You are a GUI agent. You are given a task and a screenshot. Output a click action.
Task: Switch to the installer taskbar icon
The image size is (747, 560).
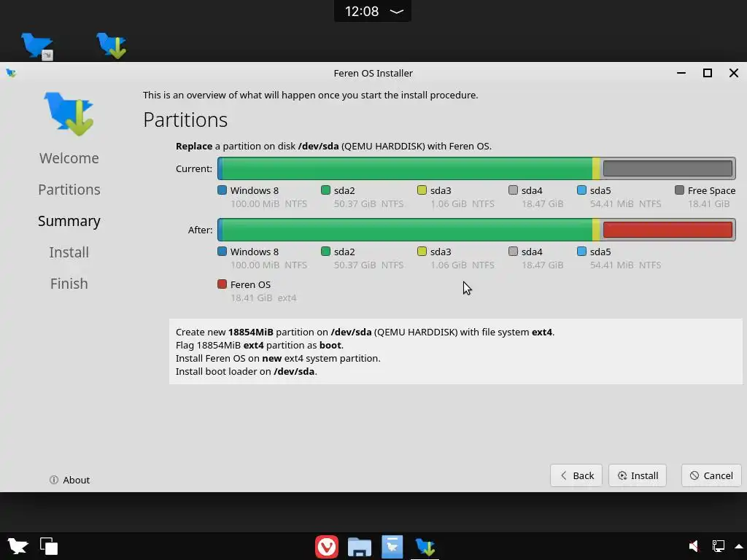425,547
